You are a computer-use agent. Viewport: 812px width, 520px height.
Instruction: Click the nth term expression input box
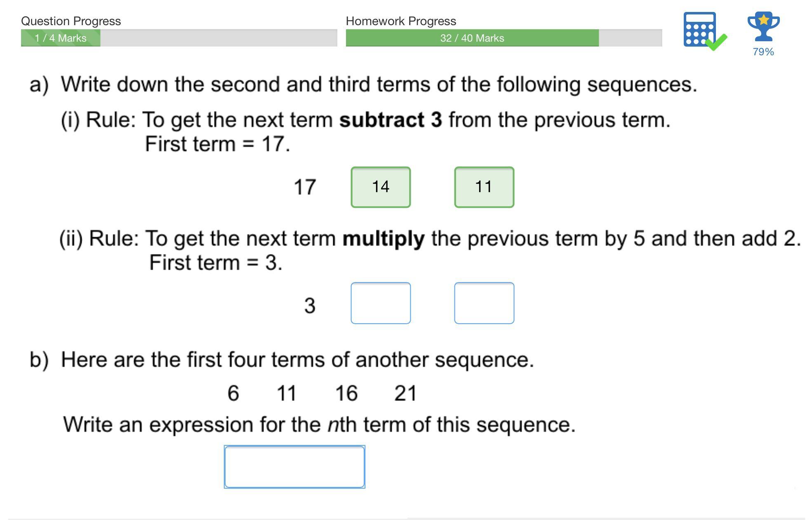[x=294, y=466]
